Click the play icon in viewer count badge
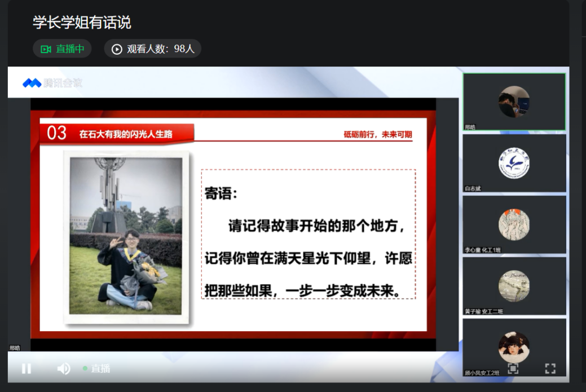Screen dimensions: 586x392 117,49
